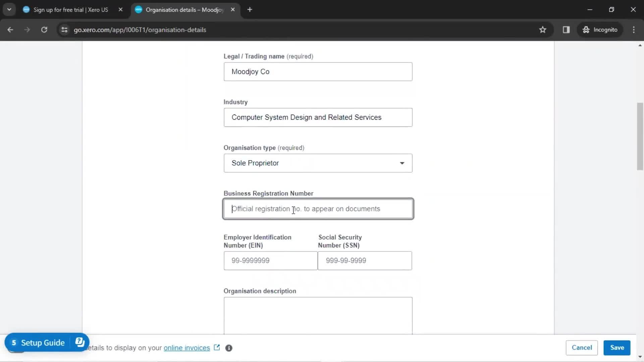
Task: Click the Organisation type (required) label
Action: tap(264, 148)
